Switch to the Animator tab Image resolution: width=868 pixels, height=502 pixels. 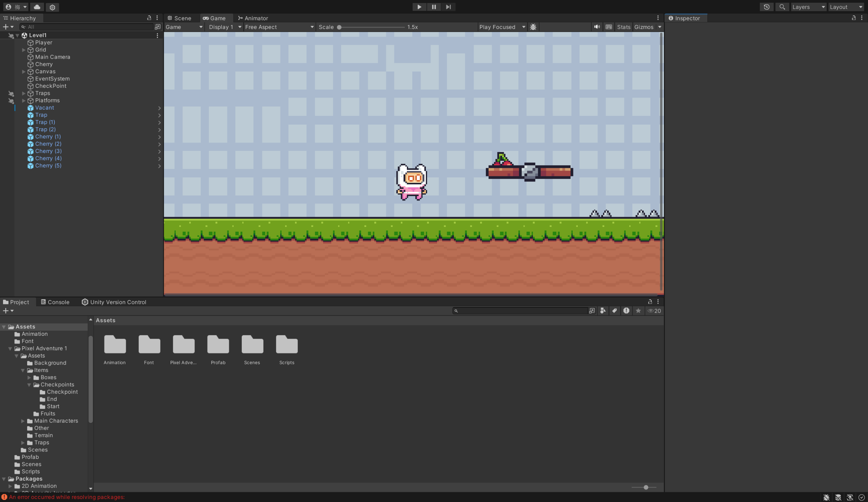[253, 18]
